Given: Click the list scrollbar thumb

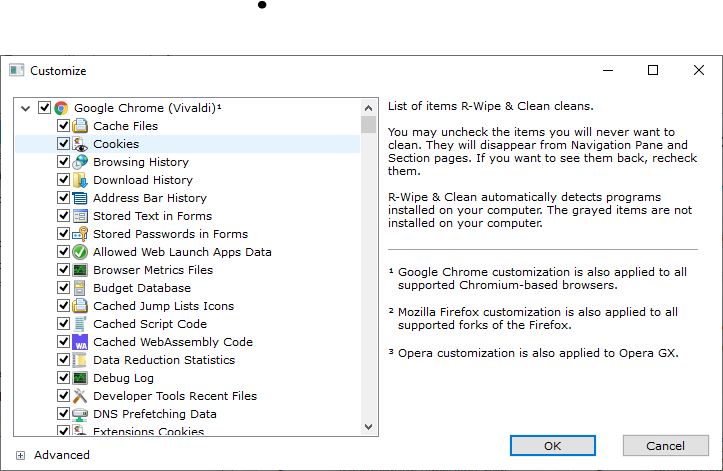Looking at the screenshot, I should tap(368, 125).
